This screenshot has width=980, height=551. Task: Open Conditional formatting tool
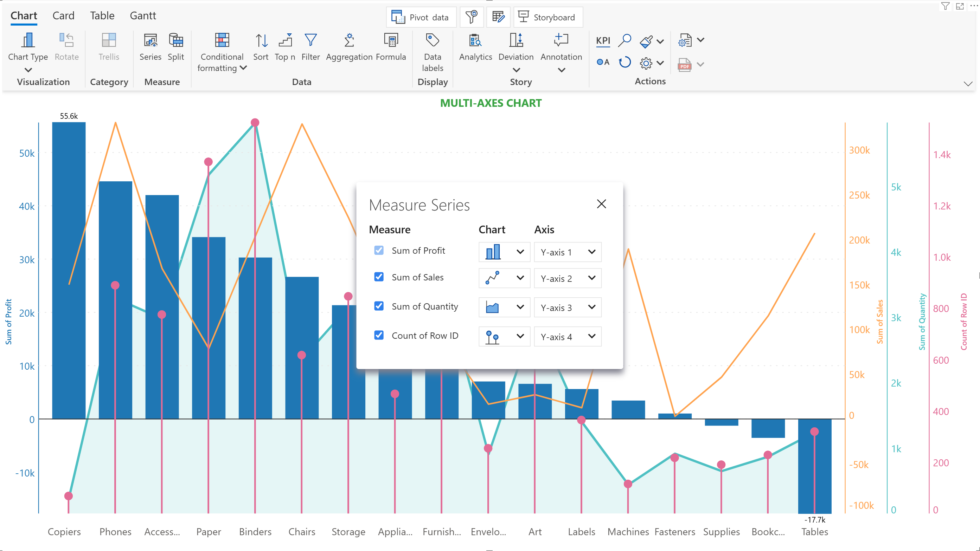(x=222, y=41)
